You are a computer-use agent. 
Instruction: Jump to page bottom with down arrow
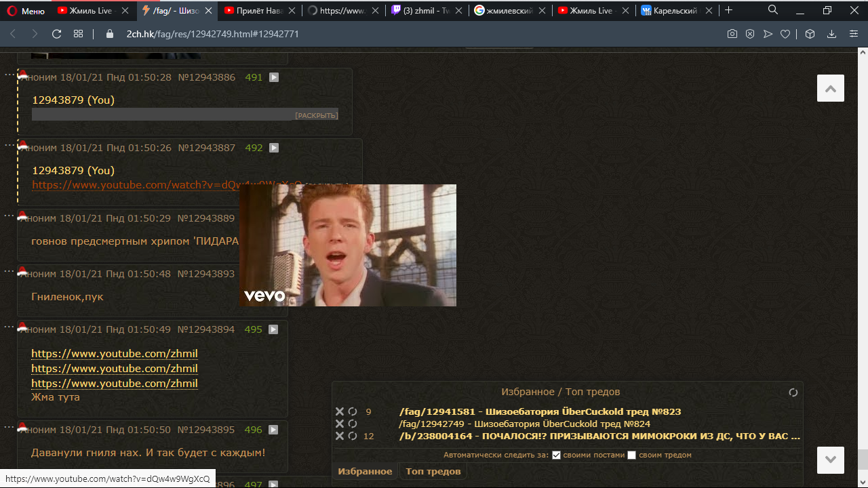[x=831, y=460]
